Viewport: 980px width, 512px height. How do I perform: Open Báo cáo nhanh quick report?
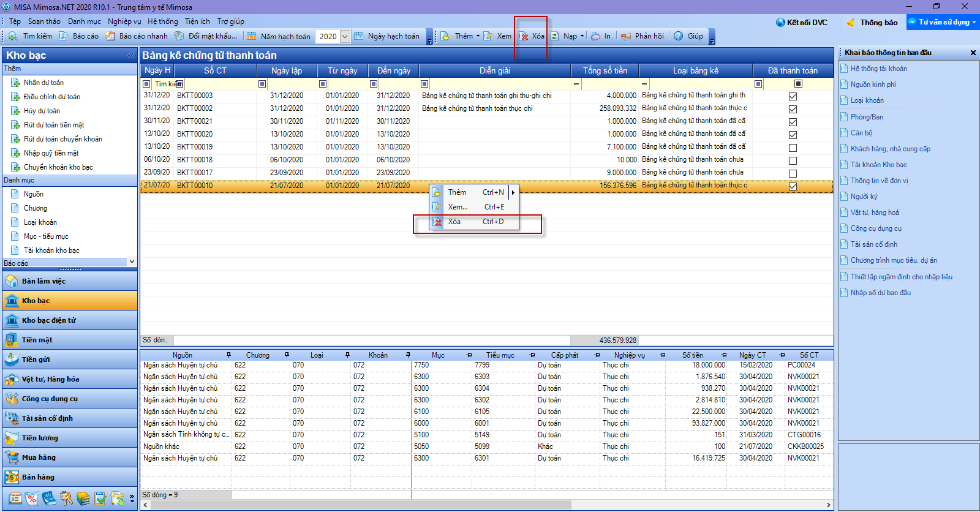pos(136,36)
